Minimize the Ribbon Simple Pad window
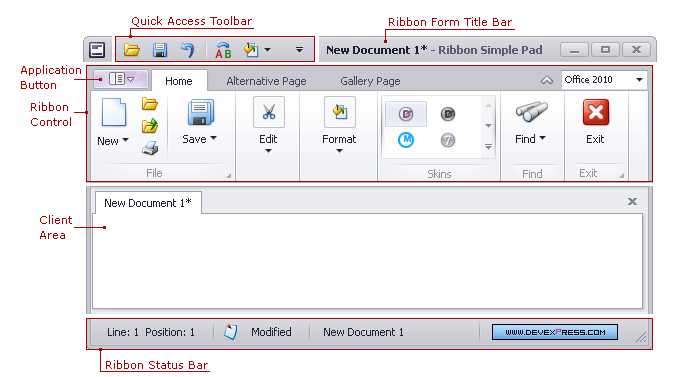697x377 pixels. click(x=574, y=50)
